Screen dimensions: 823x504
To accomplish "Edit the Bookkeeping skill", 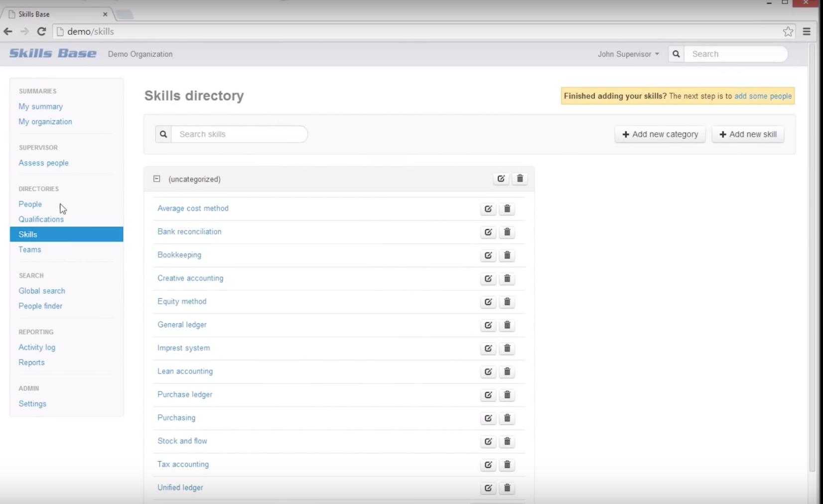I will (488, 255).
